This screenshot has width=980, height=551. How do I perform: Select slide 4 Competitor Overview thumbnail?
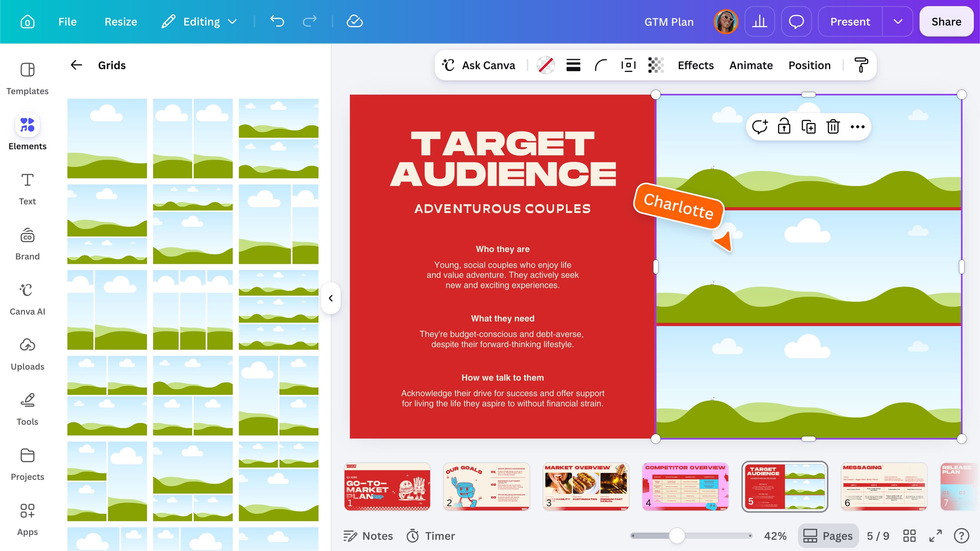(x=685, y=487)
